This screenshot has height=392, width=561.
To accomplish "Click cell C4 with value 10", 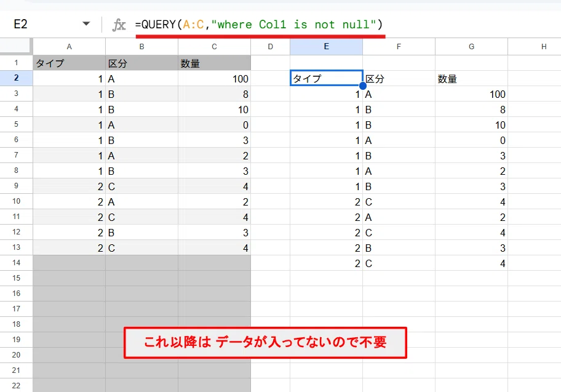I will click(x=214, y=109).
